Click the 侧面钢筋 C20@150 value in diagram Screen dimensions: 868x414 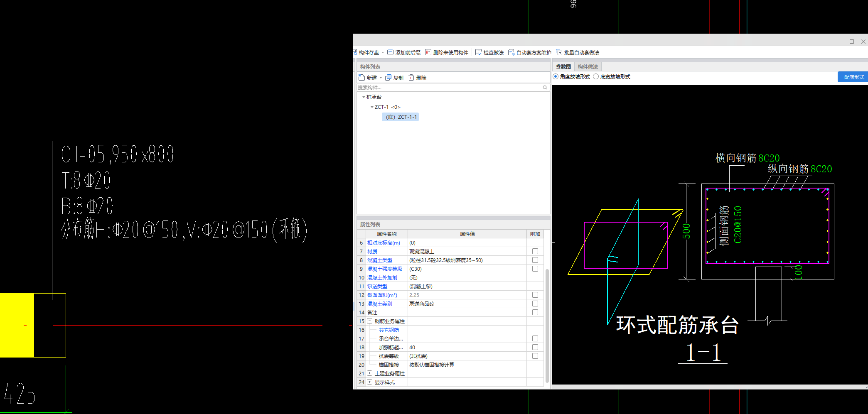[738, 225]
